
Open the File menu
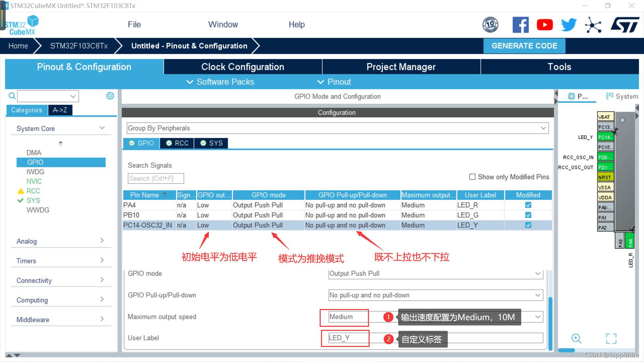point(134,24)
